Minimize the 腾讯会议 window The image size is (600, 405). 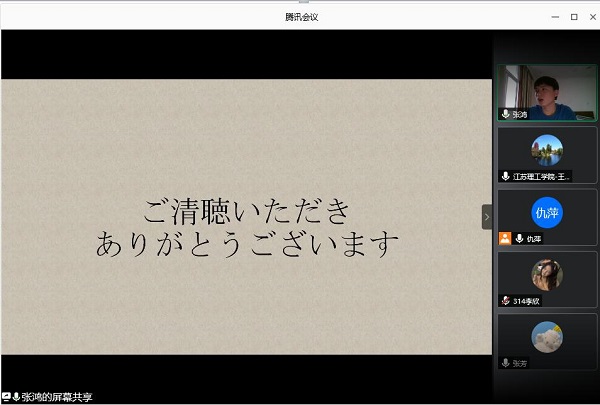[x=555, y=17]
